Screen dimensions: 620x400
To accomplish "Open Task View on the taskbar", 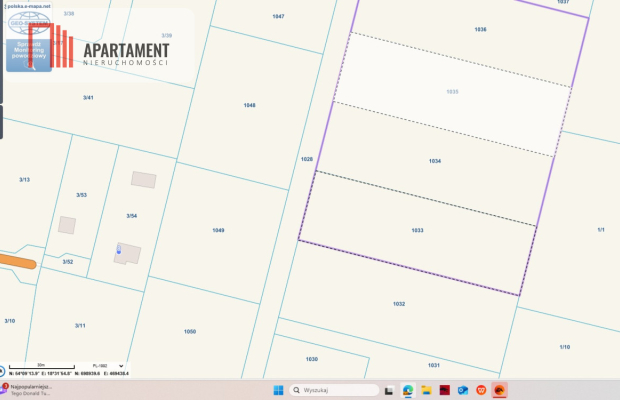I will 389,390.
